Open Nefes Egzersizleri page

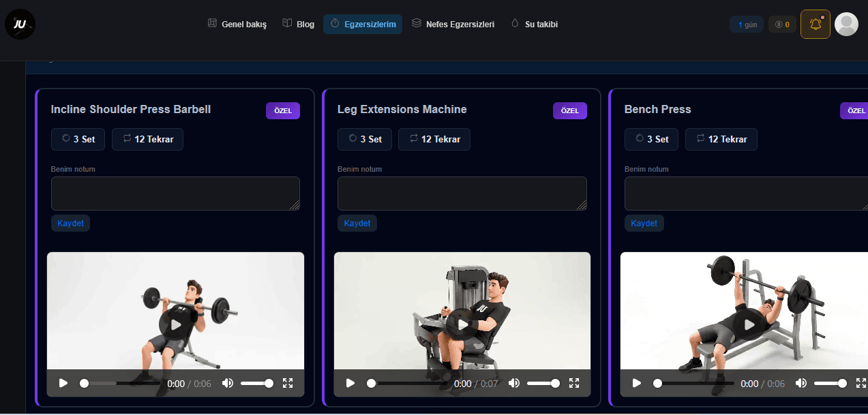pos(453,25)
